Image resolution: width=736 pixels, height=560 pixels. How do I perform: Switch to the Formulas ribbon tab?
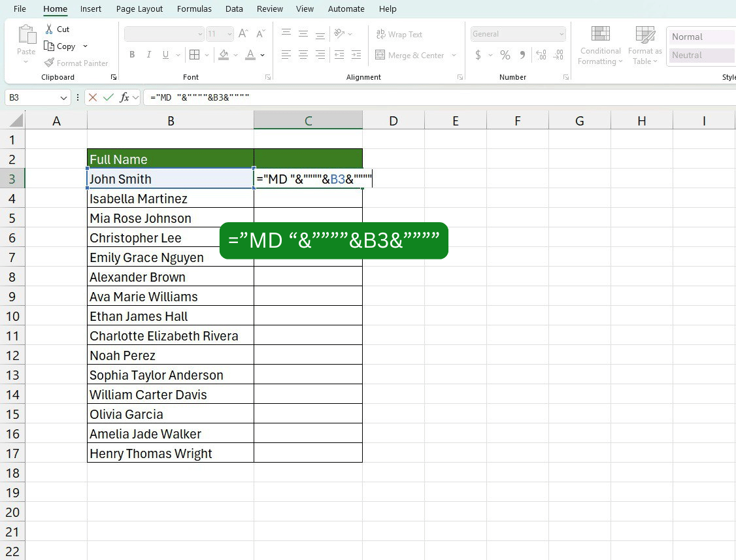(194, 8)
